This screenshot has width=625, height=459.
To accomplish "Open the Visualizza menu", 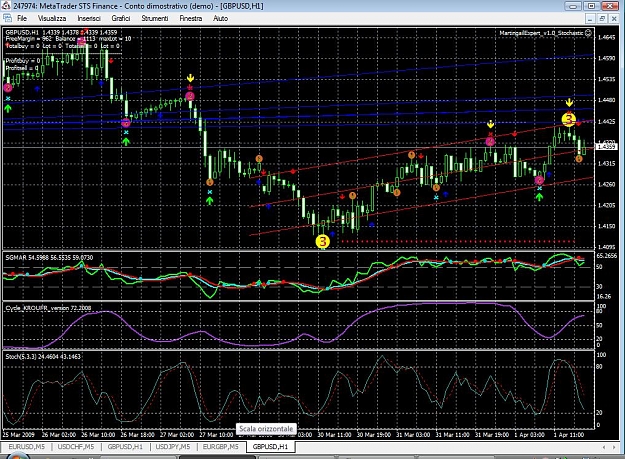I will pyautogui.click(x=52, y=18).
